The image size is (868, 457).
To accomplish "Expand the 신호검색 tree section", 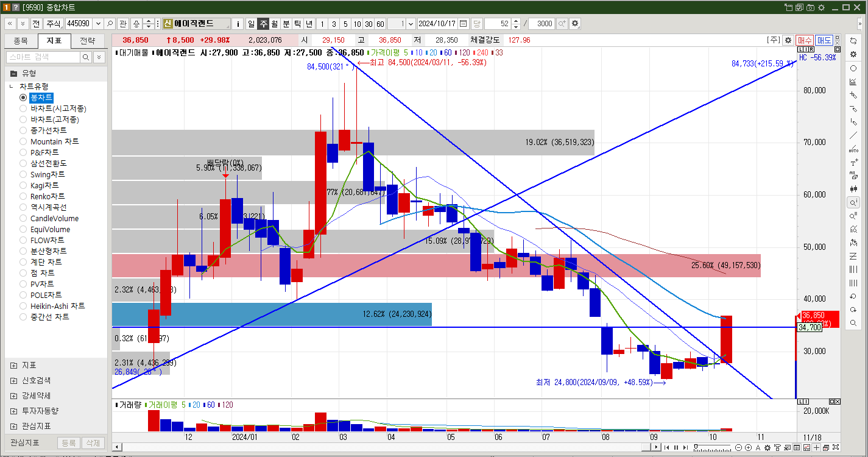I will click(13, 380).
